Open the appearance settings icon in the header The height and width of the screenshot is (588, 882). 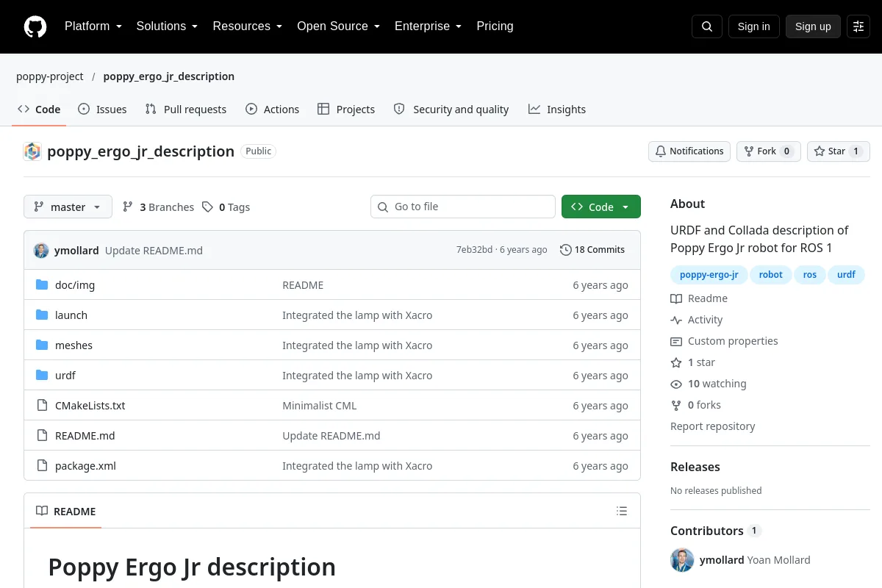click(858, 26)
